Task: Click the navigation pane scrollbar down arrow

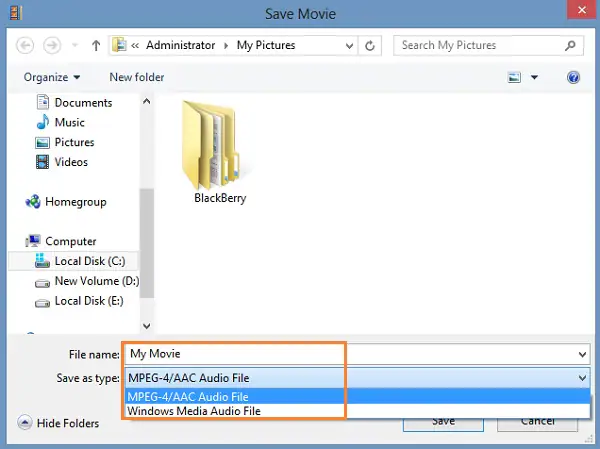Action: coord(147,326)
